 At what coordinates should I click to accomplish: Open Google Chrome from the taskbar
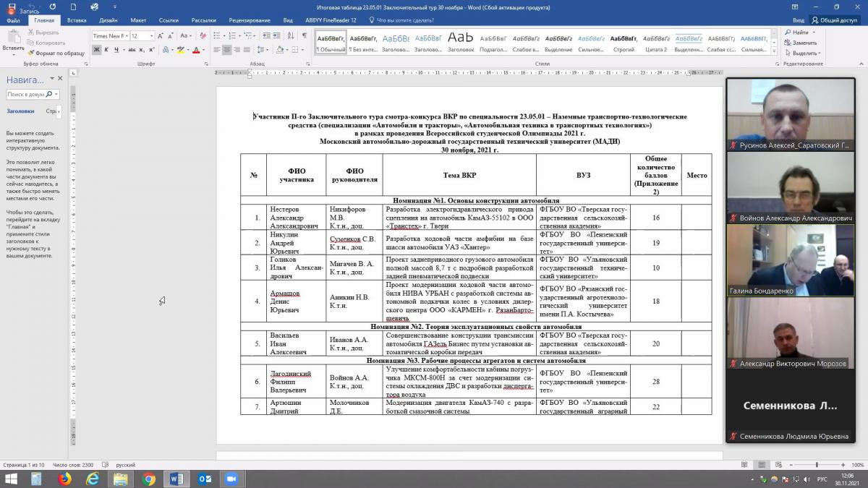click(x=149, y=479)
